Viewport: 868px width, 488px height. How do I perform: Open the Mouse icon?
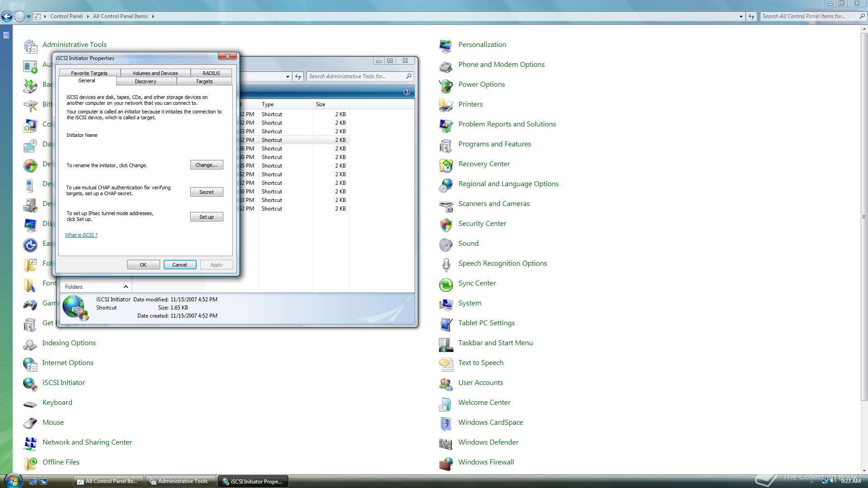point(30,423)
